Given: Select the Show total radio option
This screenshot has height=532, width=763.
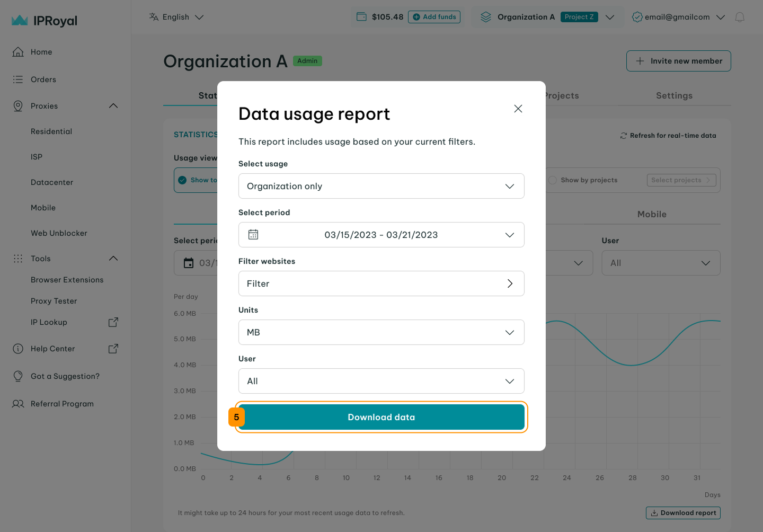Looking at the screenshot, I should 182,180.
